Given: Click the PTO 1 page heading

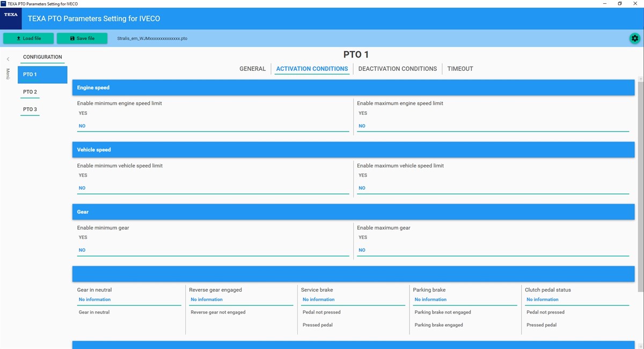Looking at the screenshot, I should pyautogui.click(x=356, y=55).
